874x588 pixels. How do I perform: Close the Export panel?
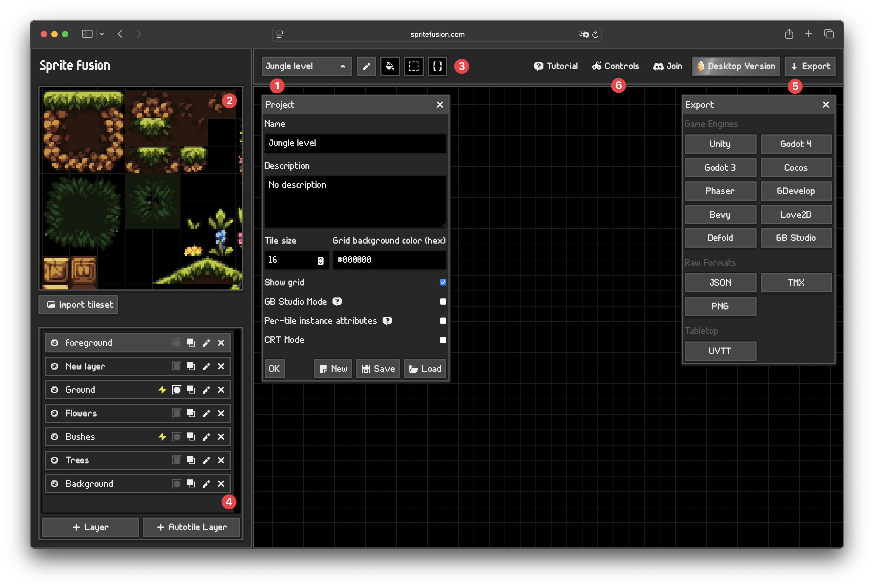point(826,105)
